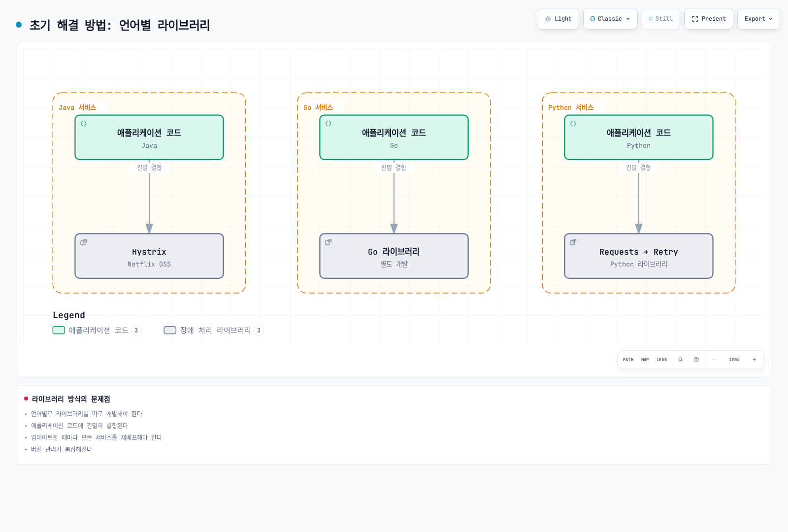The height and width of the screenshot is (532, 788).
Task: Click 긴밀 결합 edge label in Go group
Action: (394, 167)
